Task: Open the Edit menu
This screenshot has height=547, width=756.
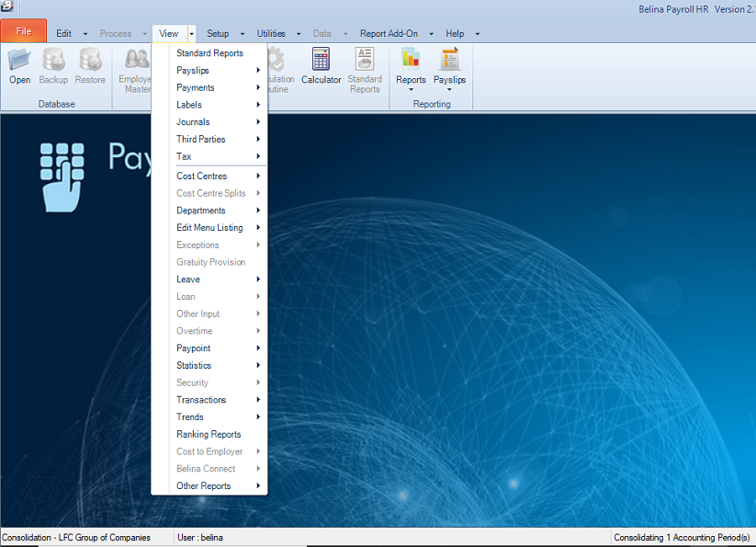Action: (x=63, y=34)
